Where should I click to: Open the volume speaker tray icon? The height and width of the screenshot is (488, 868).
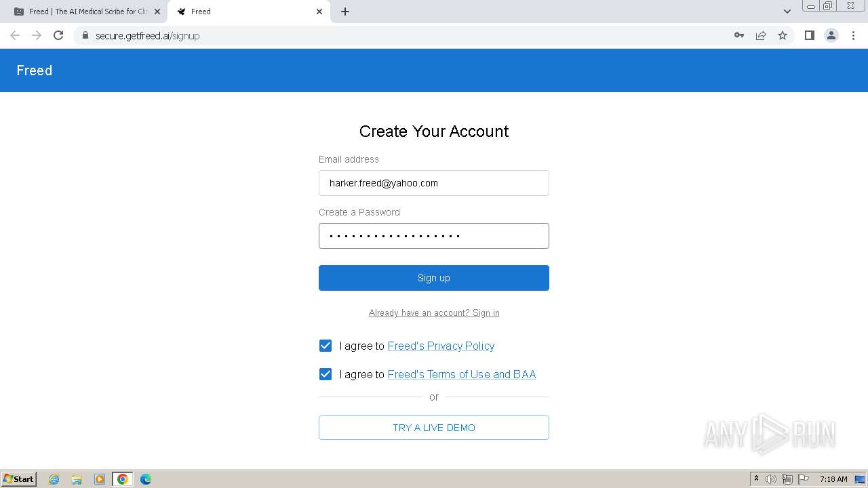771,479
